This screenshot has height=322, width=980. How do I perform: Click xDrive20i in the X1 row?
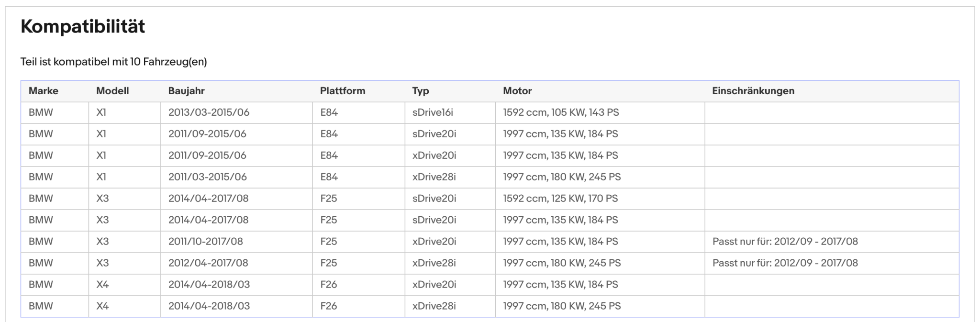(x=434, y=155)
